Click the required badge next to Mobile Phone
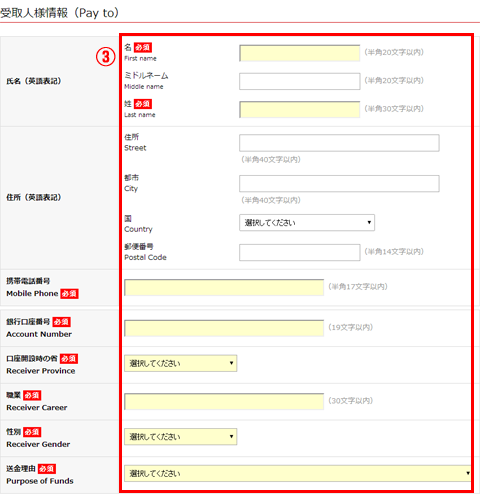 tap(69, 293)
